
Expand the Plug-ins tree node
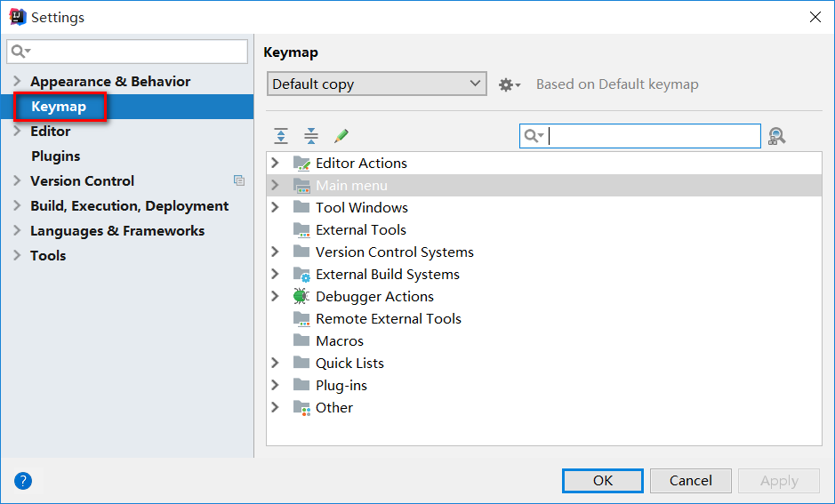click(276, 385)
